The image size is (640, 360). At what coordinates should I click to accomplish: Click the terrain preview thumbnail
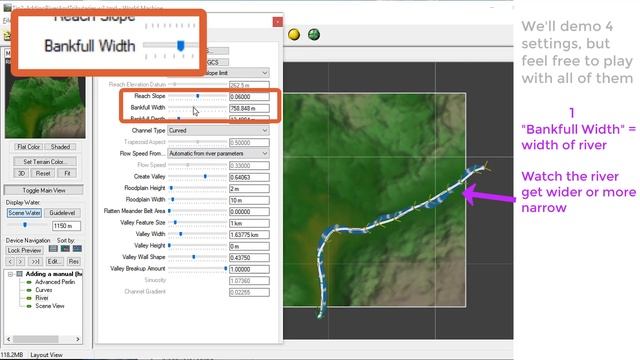[x=45, y=107]
